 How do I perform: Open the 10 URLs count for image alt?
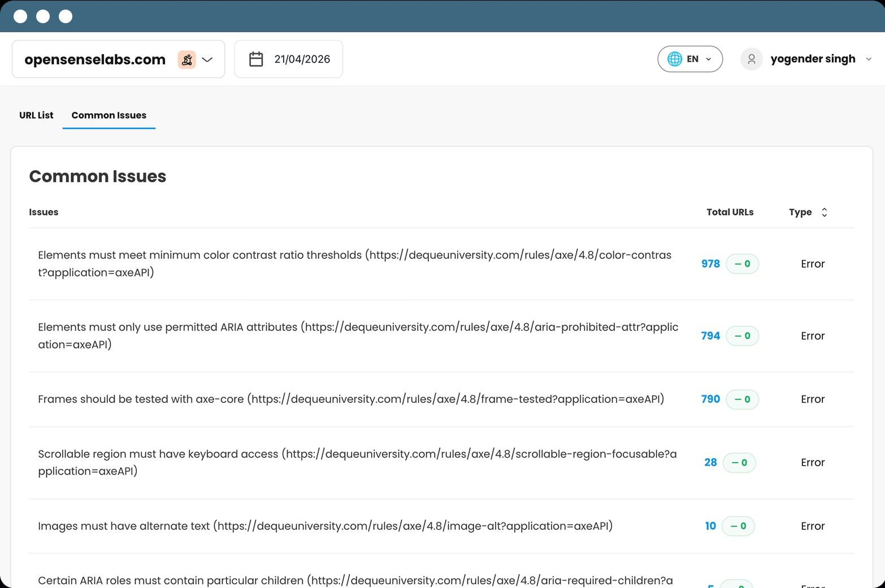tap(710, 526)
